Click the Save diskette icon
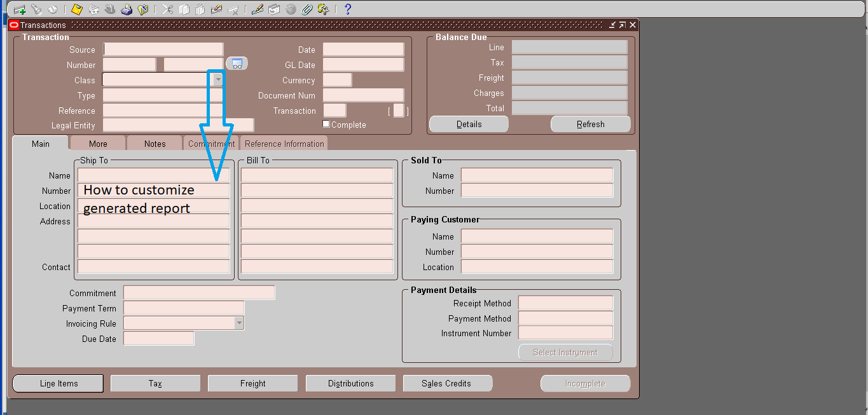The height and width of the screenshot is (415, 868). coord(76,10)
